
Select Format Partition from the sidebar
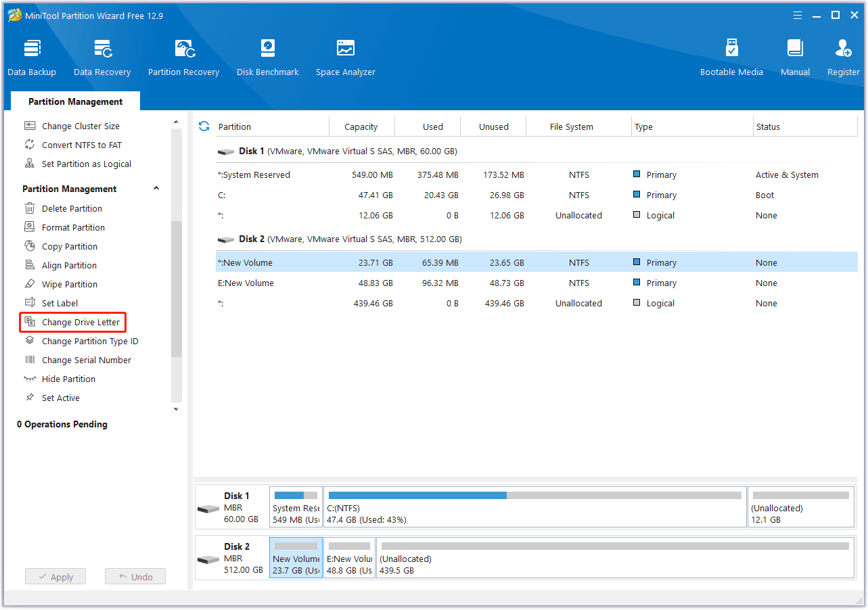73,228
